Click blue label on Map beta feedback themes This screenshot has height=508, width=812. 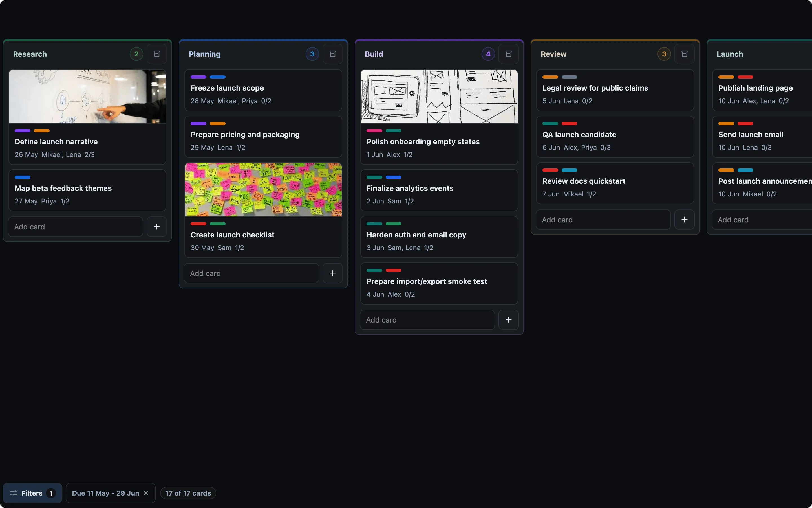point(23,178)
